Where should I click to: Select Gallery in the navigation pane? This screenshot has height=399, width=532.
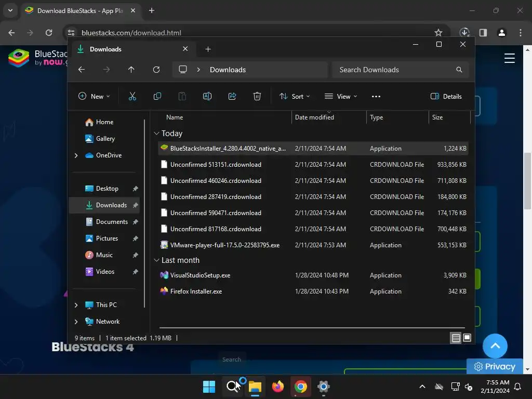[x=105, y=139]
